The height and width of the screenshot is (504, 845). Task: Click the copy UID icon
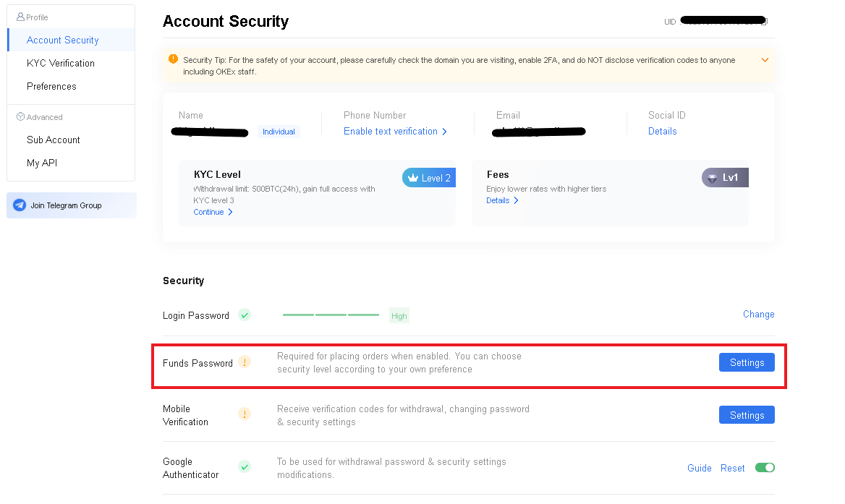pos(765,22)
